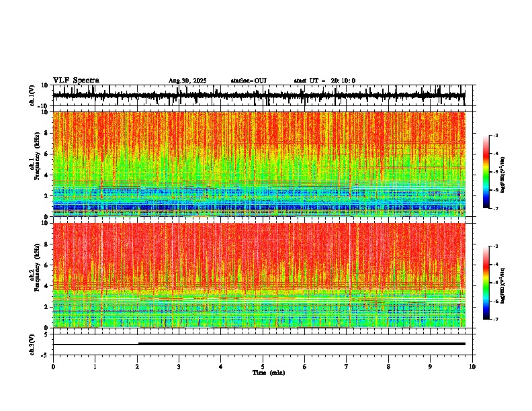The image size is (532, 411).
Task: Select the "start UT = 20:10:0" header text
Action: tap(324, 81)
